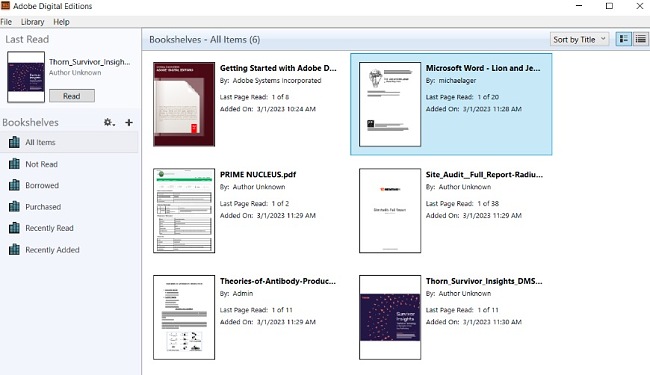Click the All Items bookshelf icon
The height and width of the screenshot is (375, 650).
[14, 142]
